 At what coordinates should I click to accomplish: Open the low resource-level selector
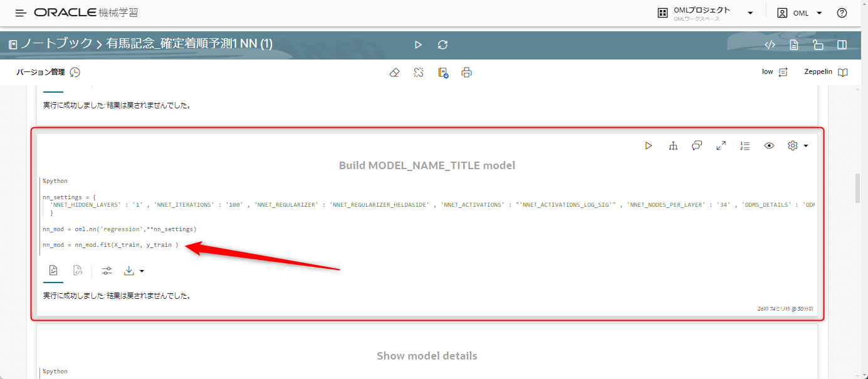[x=775, y=72]
